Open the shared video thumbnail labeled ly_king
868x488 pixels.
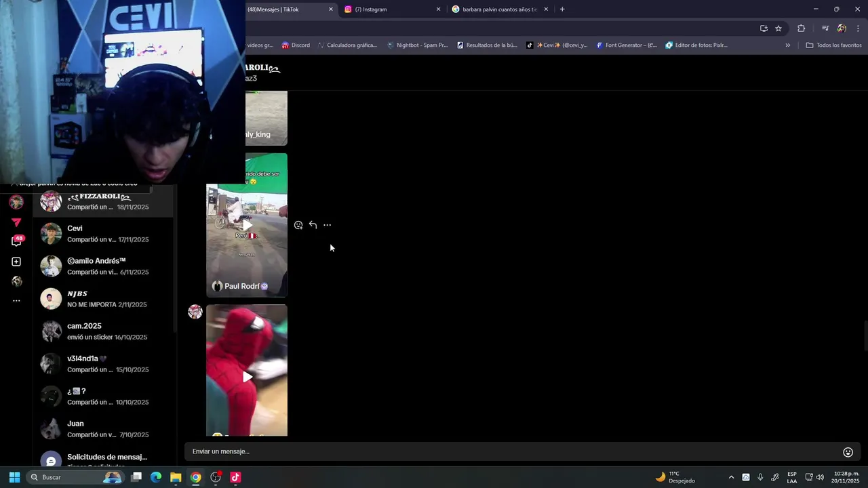pyautogui.click(x=267, y=118)
